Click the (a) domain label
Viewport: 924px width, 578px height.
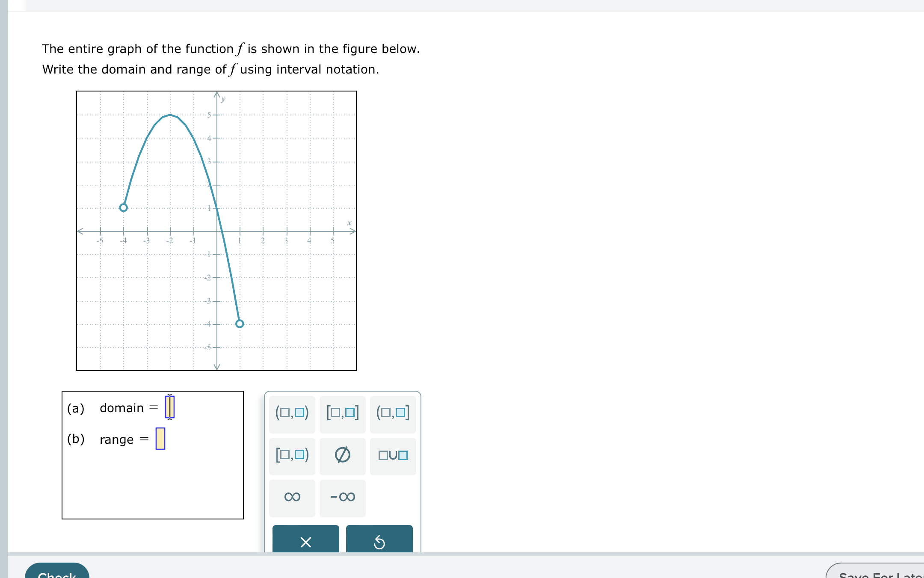74,408
